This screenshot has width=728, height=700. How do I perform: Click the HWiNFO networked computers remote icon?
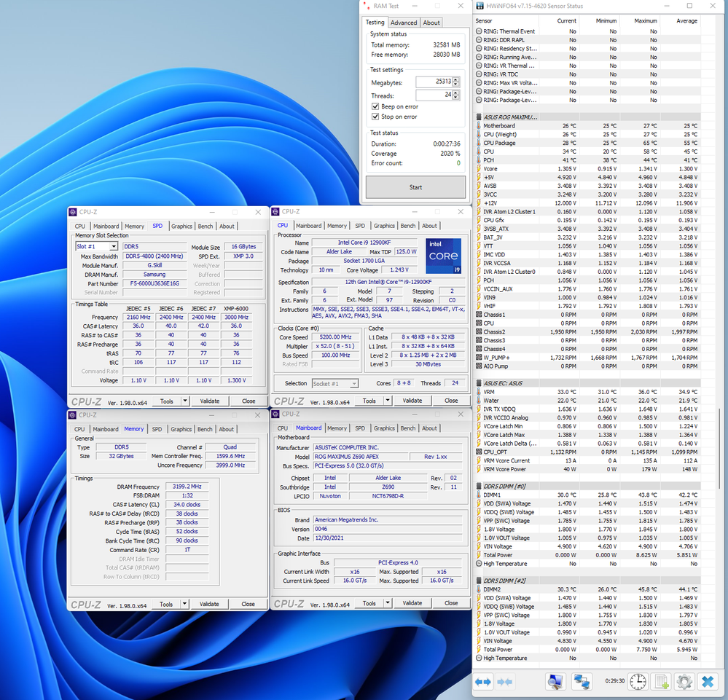(x=582, y=682)
